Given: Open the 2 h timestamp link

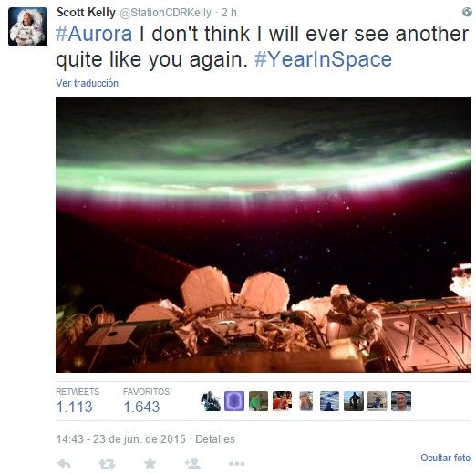Looking at the screenshot, I should (229, 13).
